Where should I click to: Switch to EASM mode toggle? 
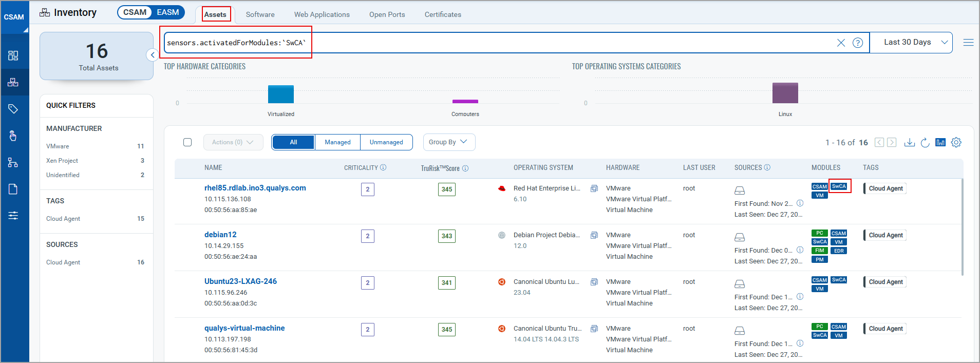[x=168, y=12]
